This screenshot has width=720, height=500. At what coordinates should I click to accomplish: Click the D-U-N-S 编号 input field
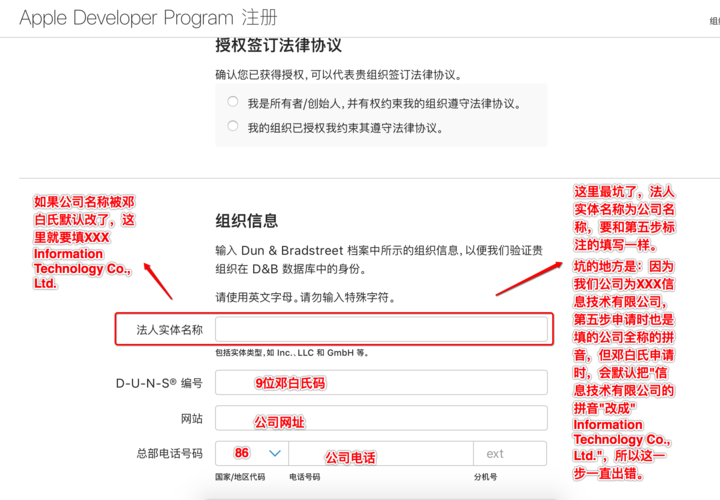[x=381, y=382]
